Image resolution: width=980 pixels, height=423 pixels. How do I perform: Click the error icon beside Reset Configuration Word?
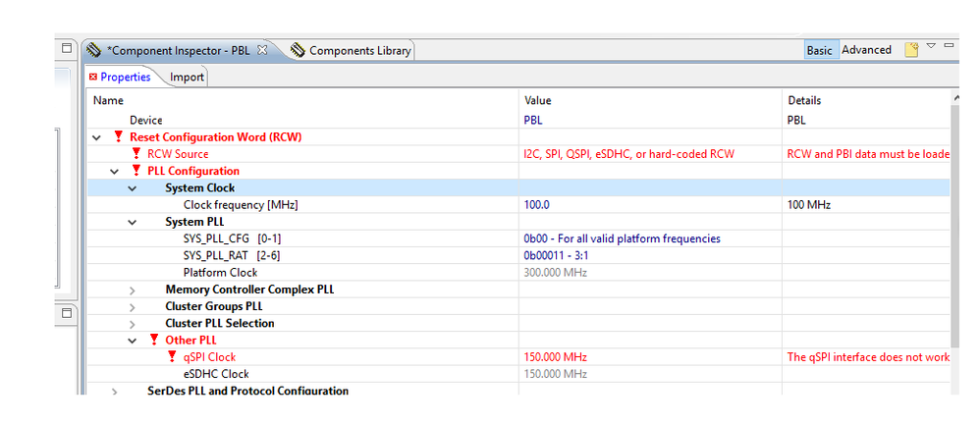click(x=119, y=136)
